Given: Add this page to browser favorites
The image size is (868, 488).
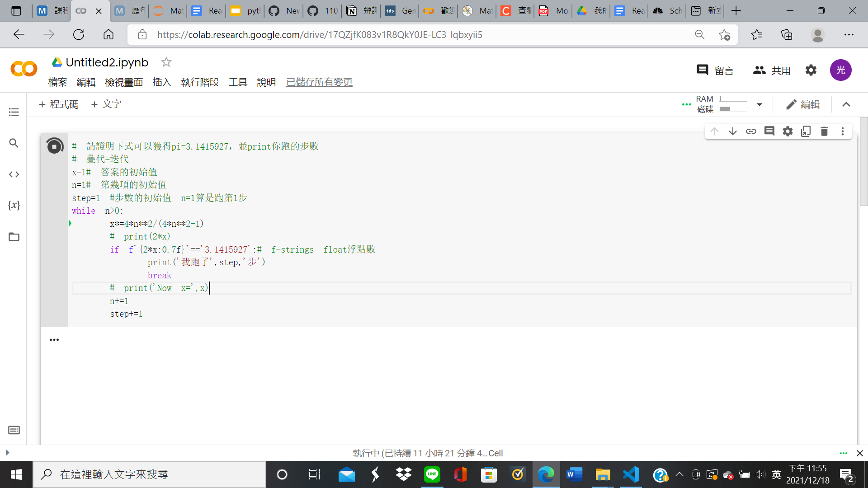Looking at the screenshot, I should coord(725,34).
